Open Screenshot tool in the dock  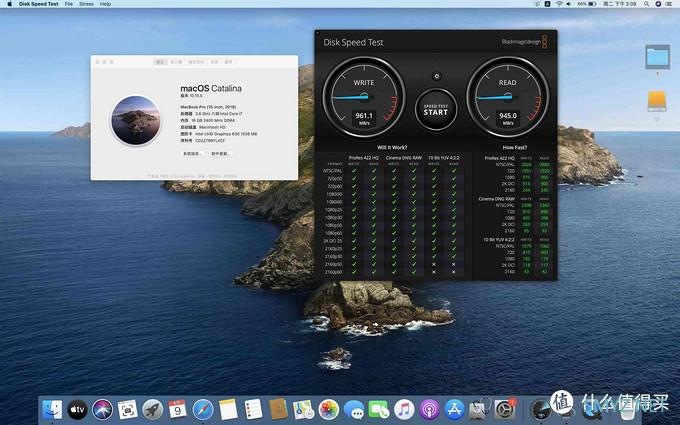128,409
